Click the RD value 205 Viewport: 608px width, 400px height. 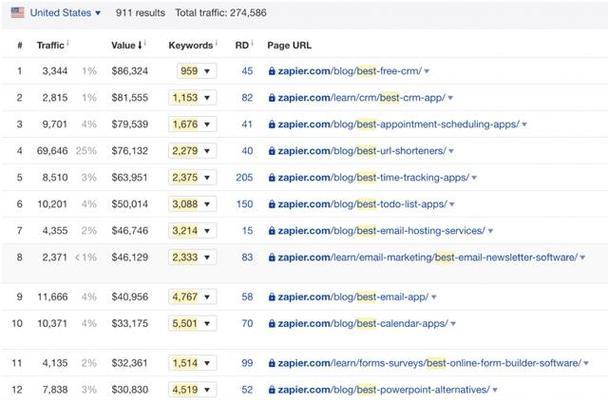(x=244, y=178)
